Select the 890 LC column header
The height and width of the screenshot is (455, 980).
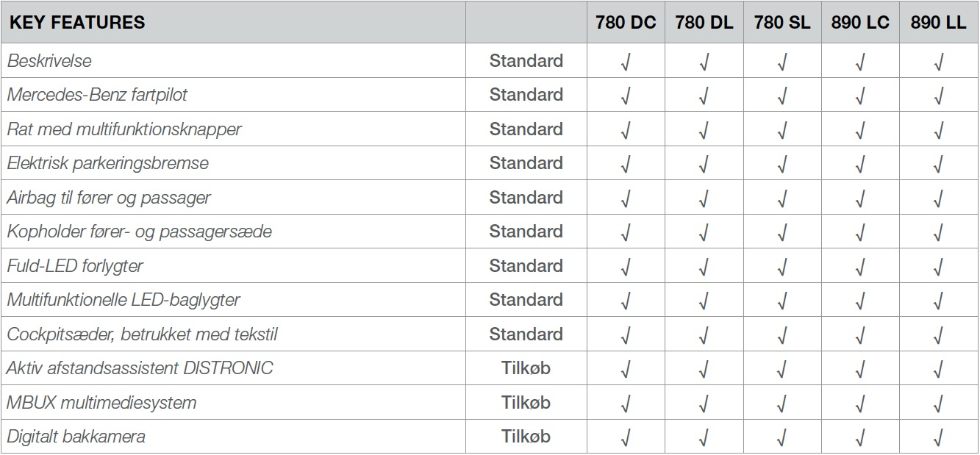tap(860, 23)
